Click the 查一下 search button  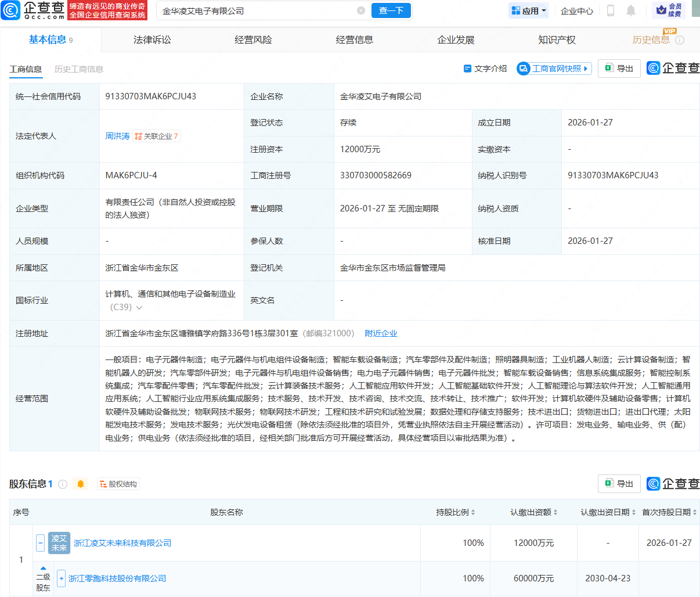[391, 10]
